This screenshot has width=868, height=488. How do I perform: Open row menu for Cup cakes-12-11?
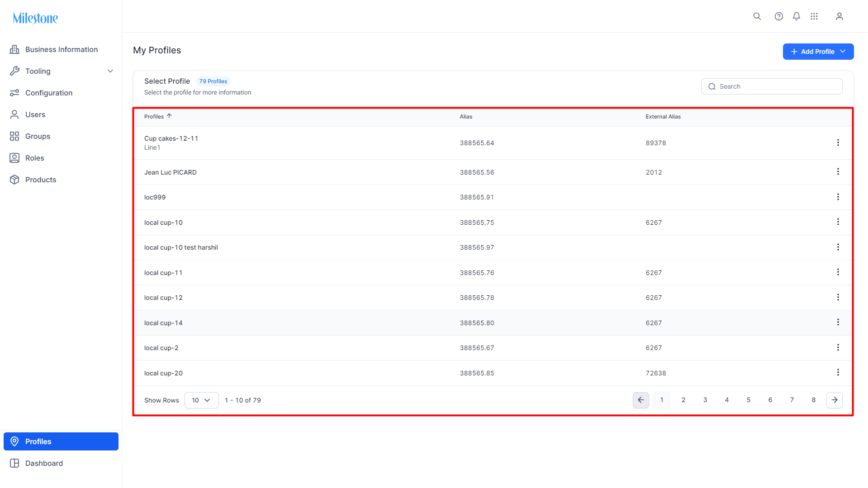(838, 142)
